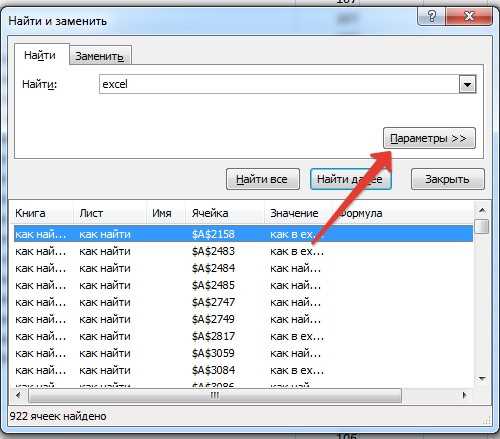Select the result row $A$2817
Viewport: 500px width, 439px height.
click(243, 336)
